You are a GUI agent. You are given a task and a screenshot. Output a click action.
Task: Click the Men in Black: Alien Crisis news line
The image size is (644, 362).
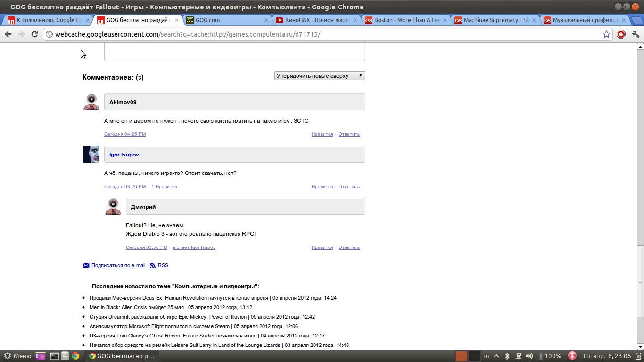coord(171,307)
